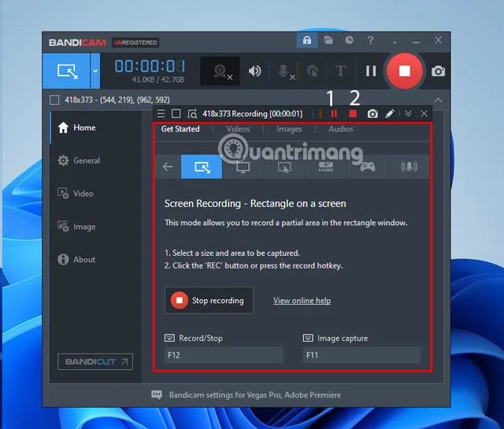This screenshot has height=429, width=504.
Task: Open the Home section
Action: (95, 128)
